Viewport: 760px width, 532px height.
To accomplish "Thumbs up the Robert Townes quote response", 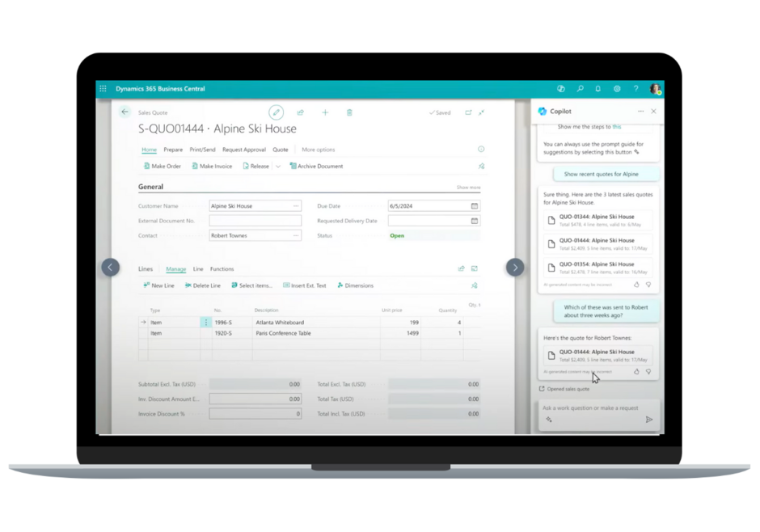I will [636, 372].
